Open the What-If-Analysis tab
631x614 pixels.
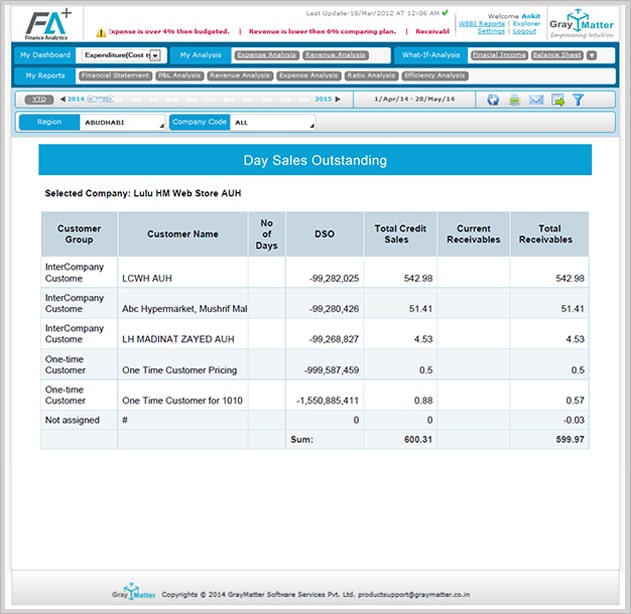pyautogui.click(x=431, y=55)
